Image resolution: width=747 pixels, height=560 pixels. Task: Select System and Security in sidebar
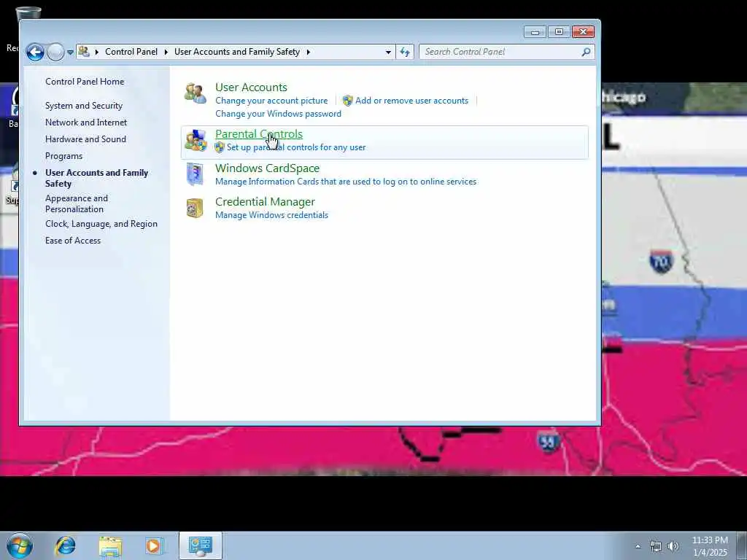click(x=84, y=106)
